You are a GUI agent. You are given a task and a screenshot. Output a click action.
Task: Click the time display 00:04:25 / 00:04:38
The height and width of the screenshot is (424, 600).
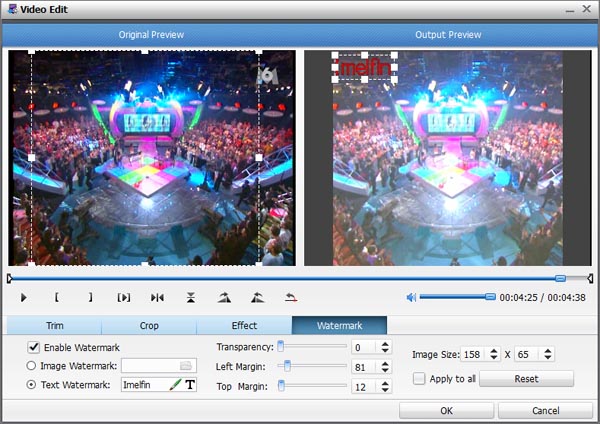pyautogui.click(x=542, y=297)
